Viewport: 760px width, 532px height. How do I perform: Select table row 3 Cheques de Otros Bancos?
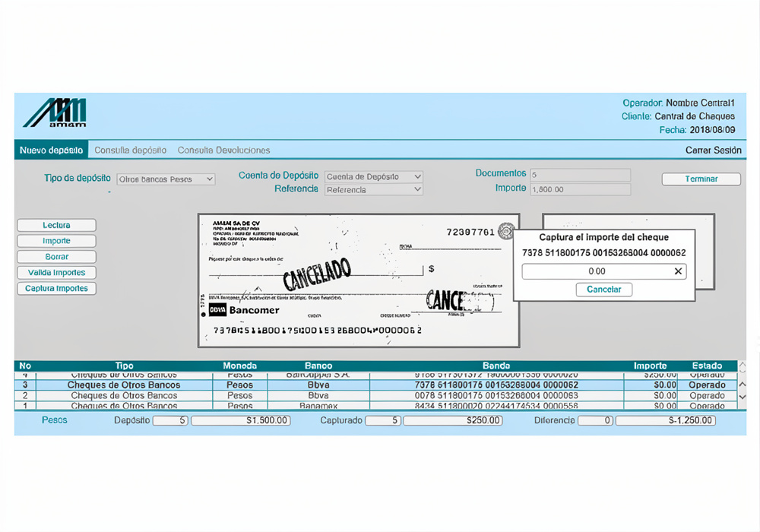coord(376,385)
